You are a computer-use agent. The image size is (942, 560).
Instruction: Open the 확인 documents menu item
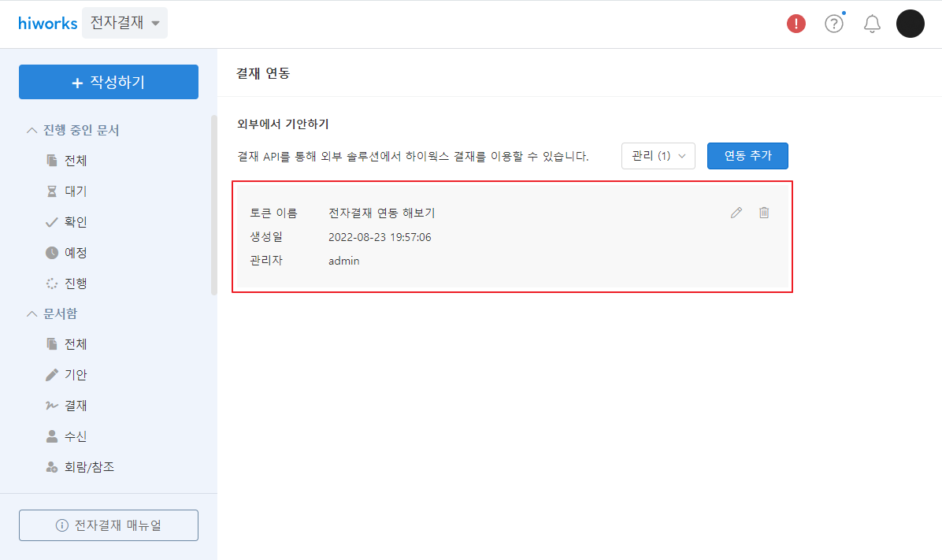tap(75, 222)
